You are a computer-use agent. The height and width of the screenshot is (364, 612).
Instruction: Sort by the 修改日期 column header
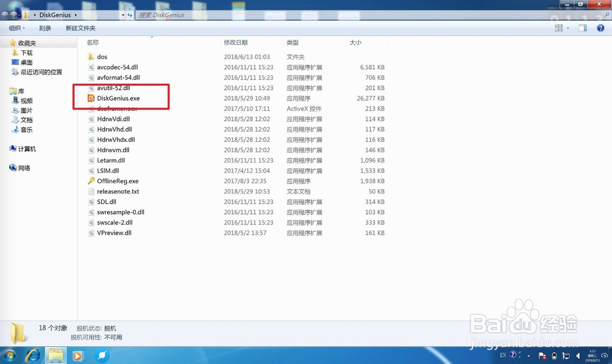click(x=236, y=43)
